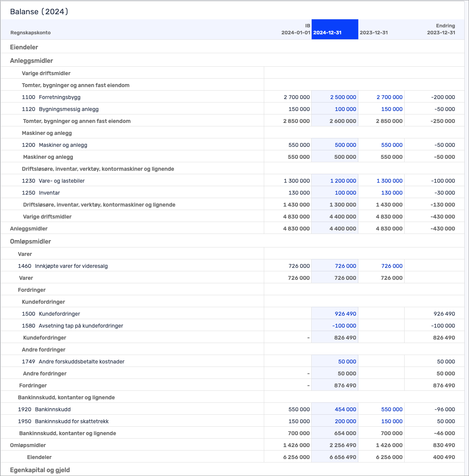Open Forretningsbygg 2 500 000 amount link
The width and height of the screenshot is (469, 476).
pyautogui.click(x=343, y=97)
